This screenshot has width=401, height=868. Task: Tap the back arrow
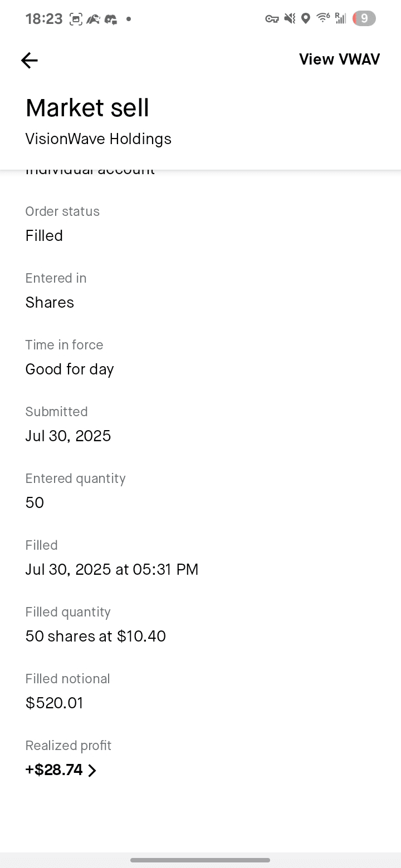[x=30, y=60]
